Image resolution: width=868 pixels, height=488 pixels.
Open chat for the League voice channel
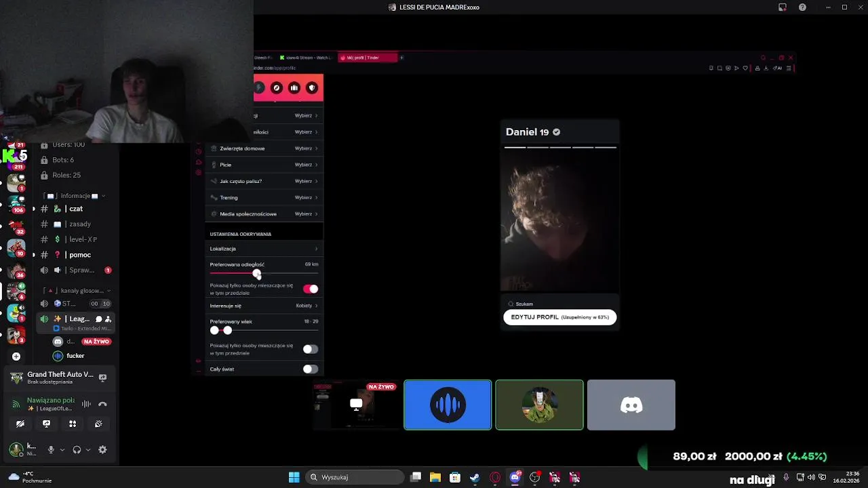coord(98,319)
